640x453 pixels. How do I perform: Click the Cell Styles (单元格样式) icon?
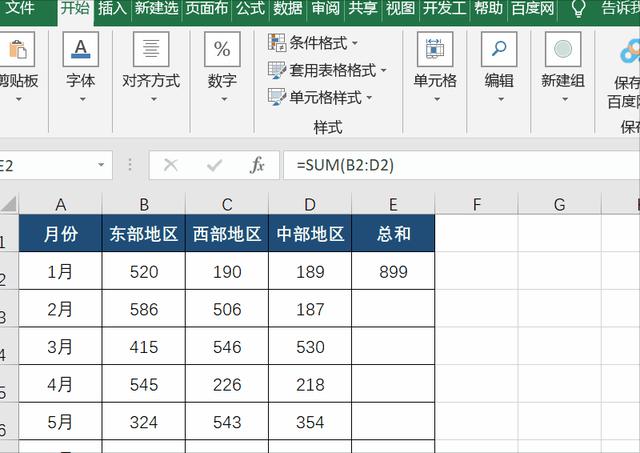277,97
